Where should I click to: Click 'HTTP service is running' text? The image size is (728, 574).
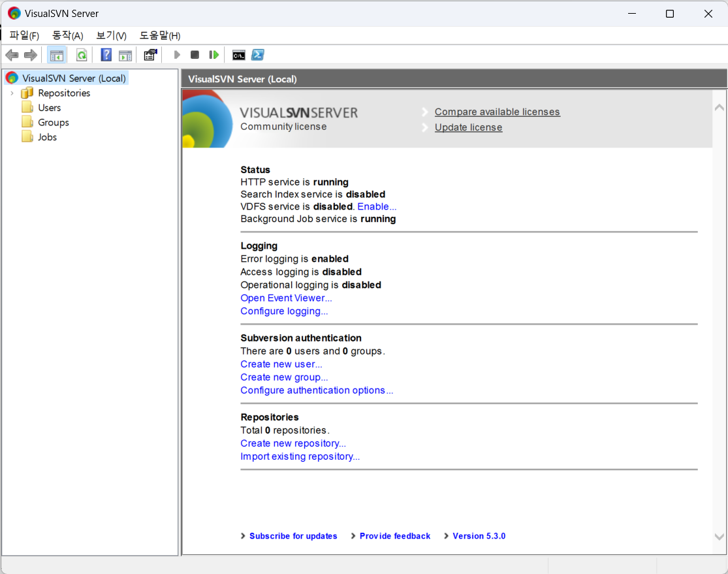click(x=294, y=182)
